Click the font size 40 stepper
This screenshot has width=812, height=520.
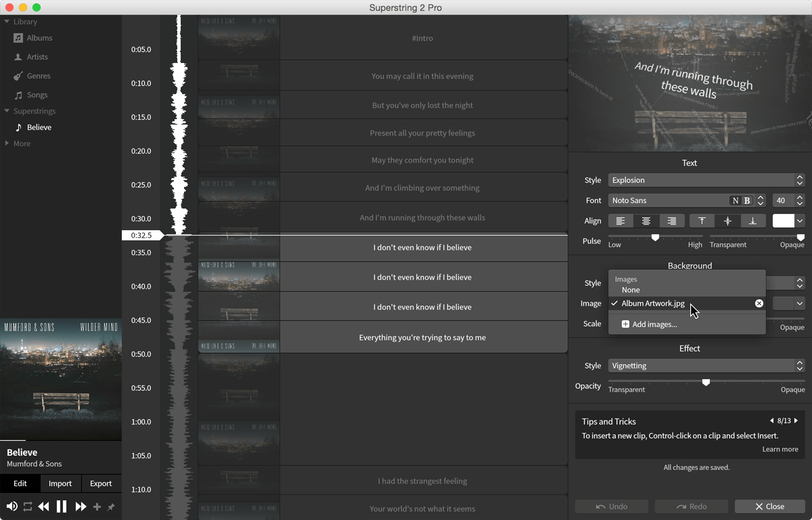(x=800, y=200)
